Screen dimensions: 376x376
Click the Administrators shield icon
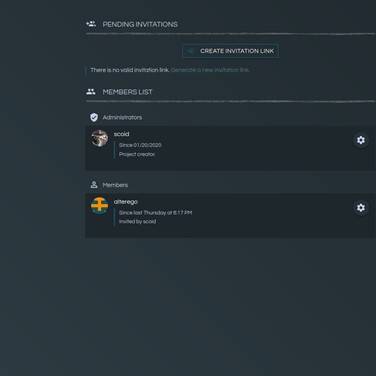pos(94,117)
